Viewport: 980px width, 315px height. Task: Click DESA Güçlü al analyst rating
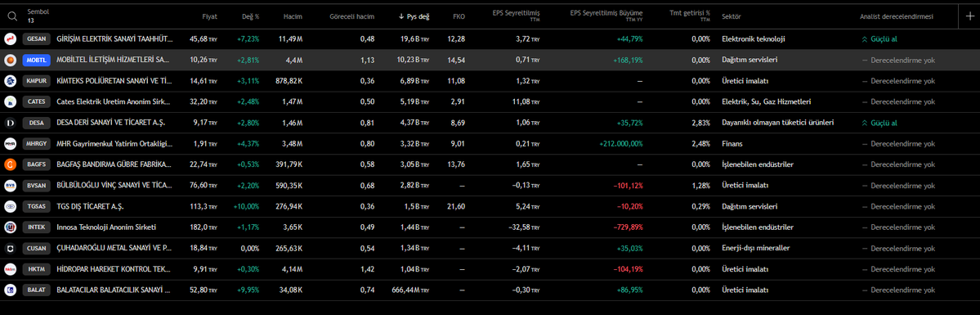[x=879, y=124]
